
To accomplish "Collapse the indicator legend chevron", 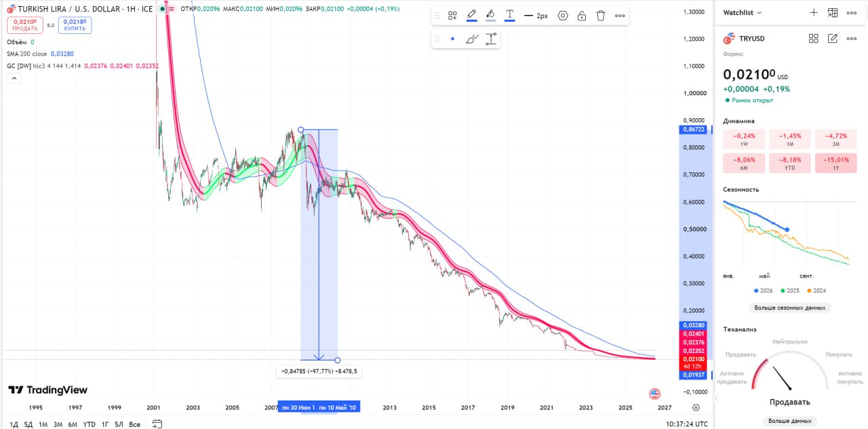I will [x=14, y=78].
